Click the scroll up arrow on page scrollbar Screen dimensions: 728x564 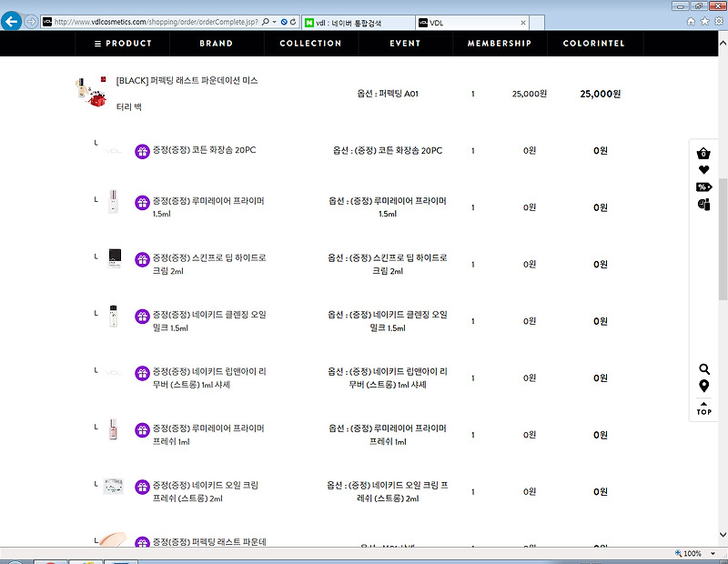pyautogui.click(x=723, y=43)
